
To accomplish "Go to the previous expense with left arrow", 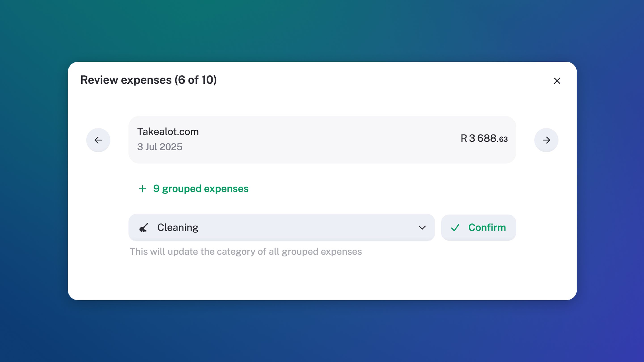I will tap(98, 140).
